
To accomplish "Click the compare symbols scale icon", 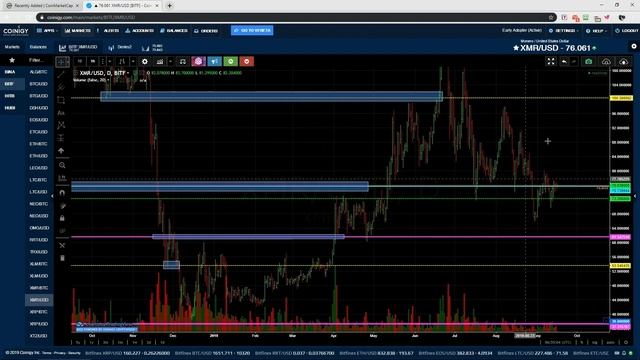I will point(182,62).
